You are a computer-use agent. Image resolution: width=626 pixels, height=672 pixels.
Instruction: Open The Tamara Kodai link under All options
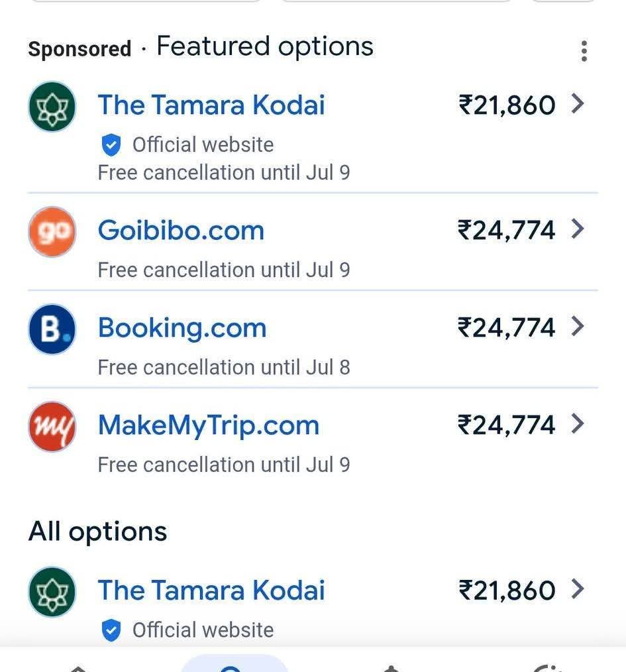point(211,590)
